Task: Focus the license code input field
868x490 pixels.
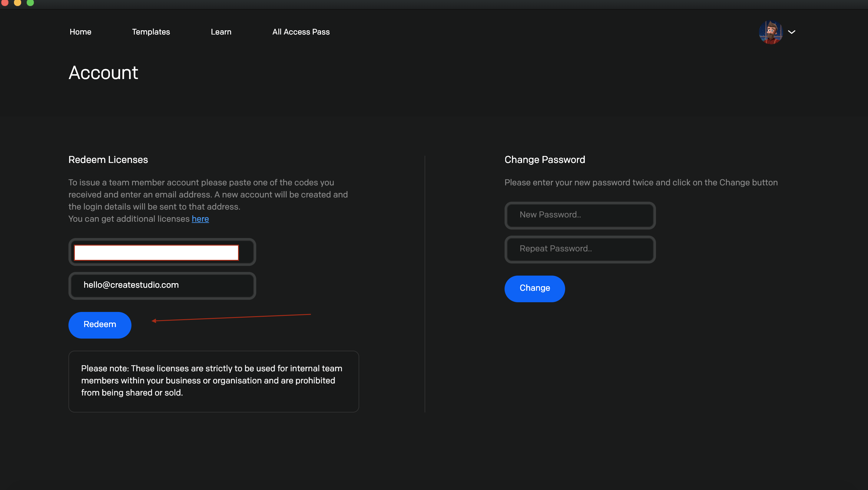Action: pyautogui.click(x=162, y=252)
